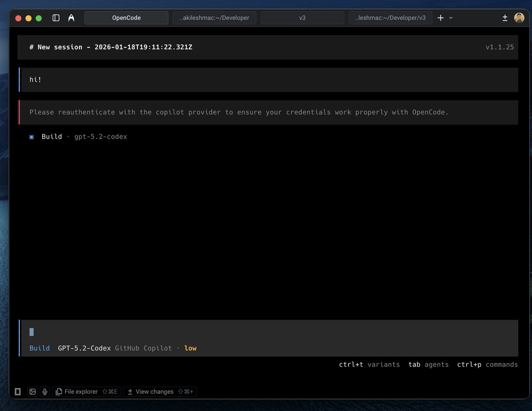532x411 pixels.
Task: Click the block cursor icon in bottom bar
Action: tap(18, 392)
